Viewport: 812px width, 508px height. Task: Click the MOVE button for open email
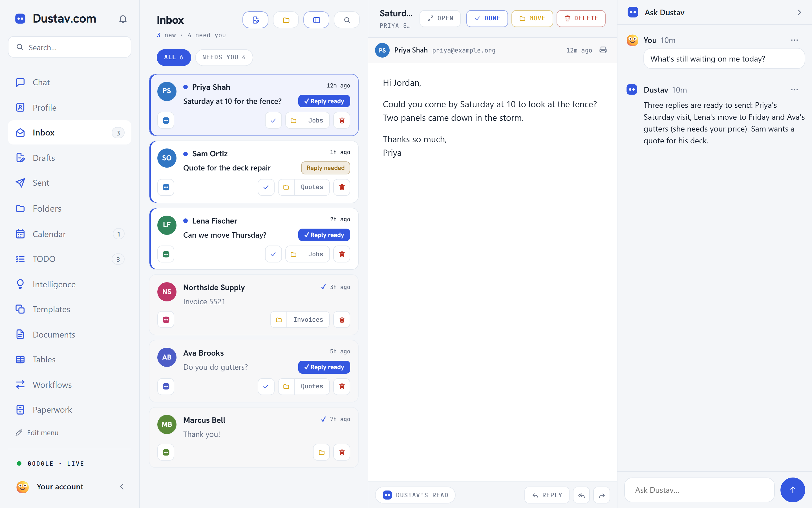(532, 18)
